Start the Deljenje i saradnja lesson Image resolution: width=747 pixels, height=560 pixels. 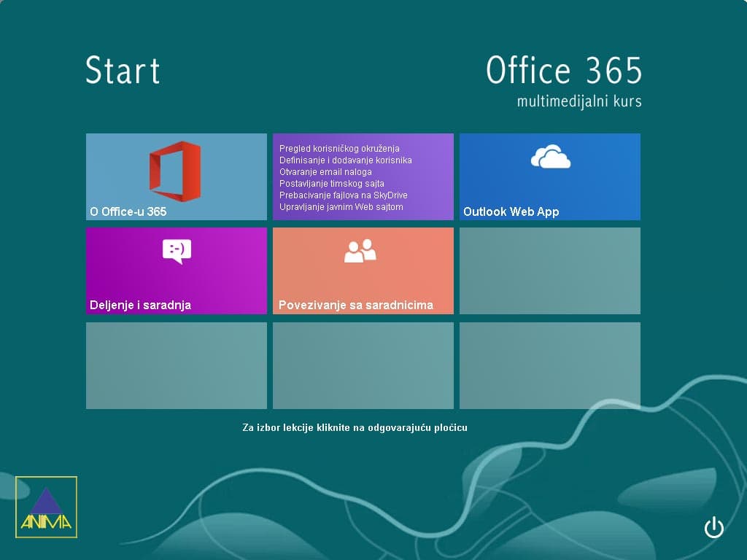pyautogui.click(x=176, y=270)
